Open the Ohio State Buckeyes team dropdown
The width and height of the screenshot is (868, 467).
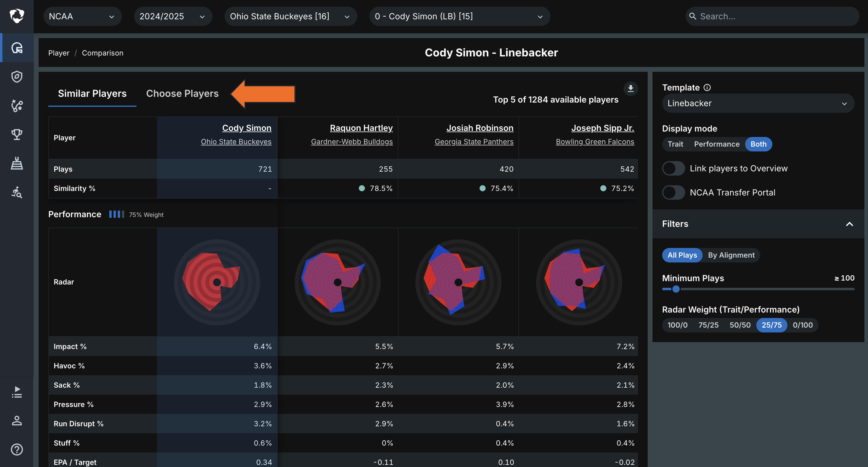pyautogui.click(x=290, y=16)
